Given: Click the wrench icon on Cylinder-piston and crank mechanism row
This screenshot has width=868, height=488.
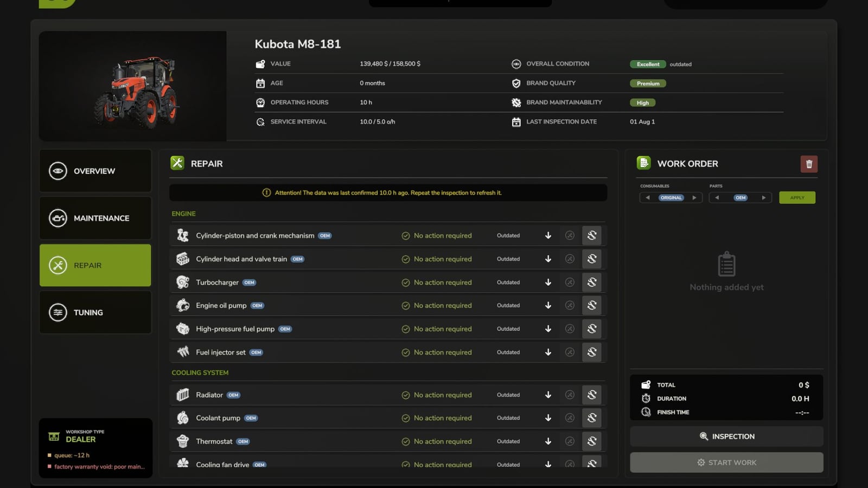Looking at the screenshot, I should pyautogui.click(x=592, y=235).
